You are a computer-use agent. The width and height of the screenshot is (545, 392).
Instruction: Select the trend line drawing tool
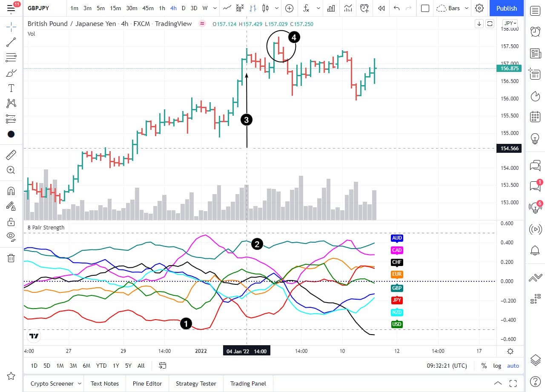[x=11, y=42]
